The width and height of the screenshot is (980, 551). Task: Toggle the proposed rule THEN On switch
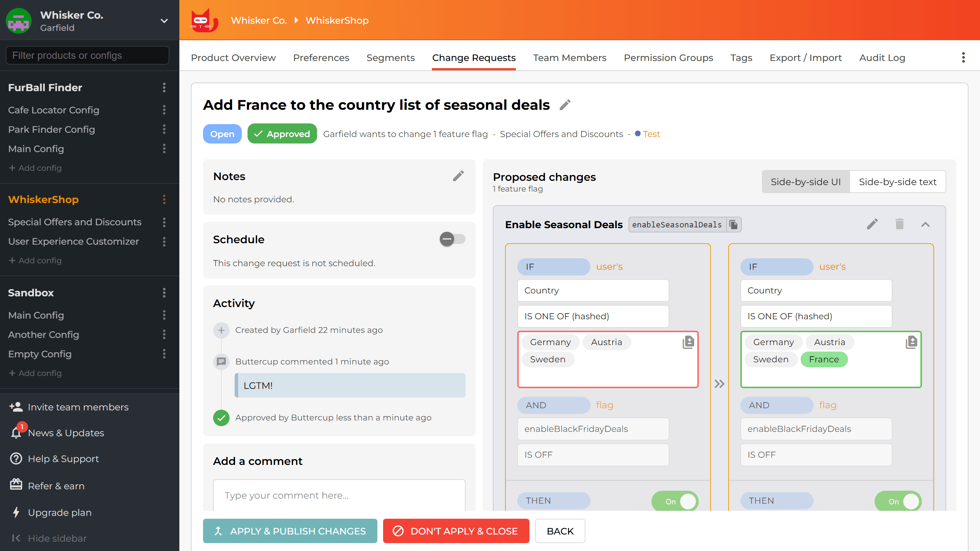pyautogui.click(x=898, y=501)
